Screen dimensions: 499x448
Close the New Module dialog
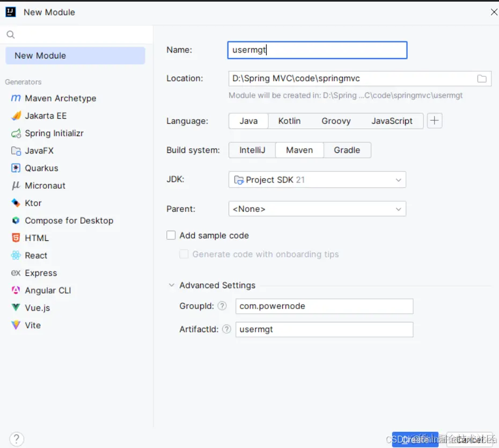point(494,12)
